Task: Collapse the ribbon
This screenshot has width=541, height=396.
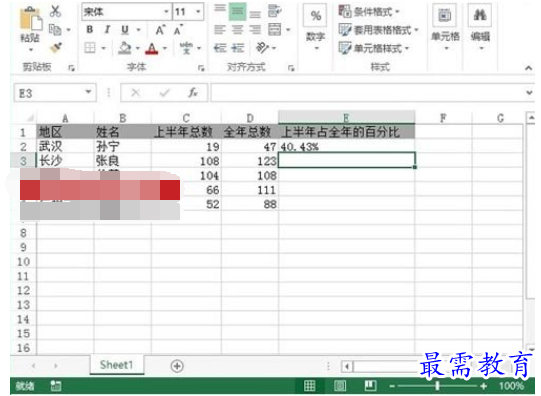Action: click(x=528, y=68)
